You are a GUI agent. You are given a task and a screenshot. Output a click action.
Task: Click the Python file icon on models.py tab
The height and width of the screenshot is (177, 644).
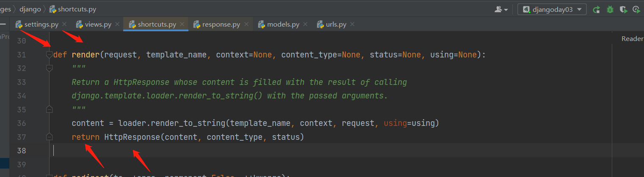[262, 25]
